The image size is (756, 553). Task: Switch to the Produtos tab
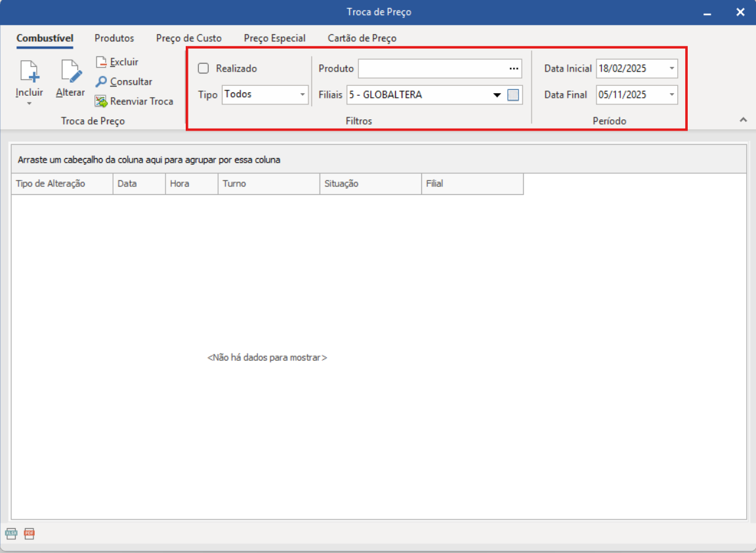(x=114, y=38)
